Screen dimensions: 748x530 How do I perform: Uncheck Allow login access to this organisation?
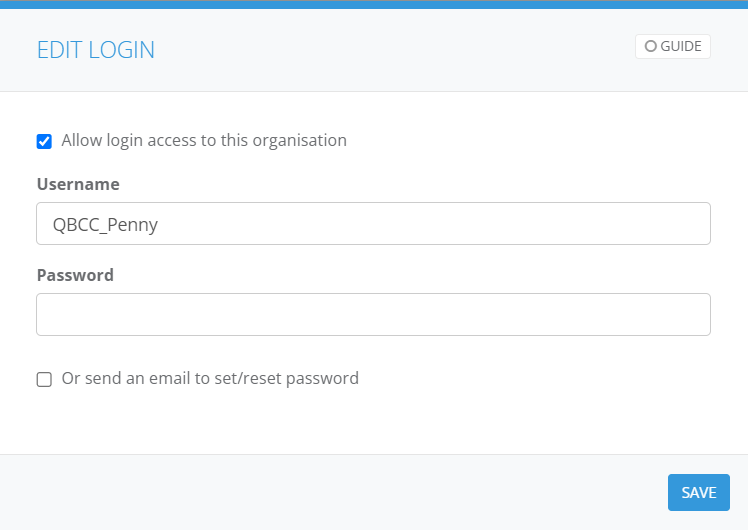pos(44,141)
